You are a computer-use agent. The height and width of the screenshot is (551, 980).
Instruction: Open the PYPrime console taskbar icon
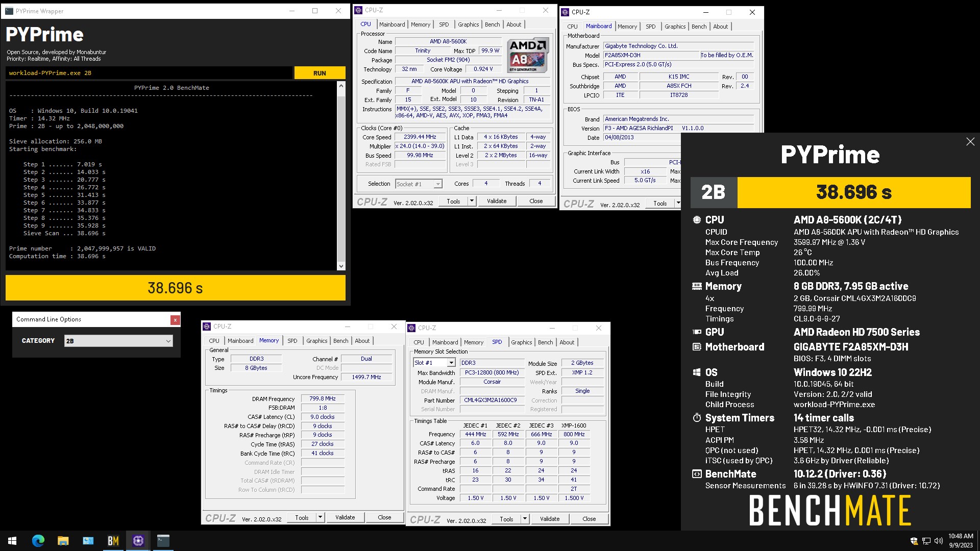163,541
